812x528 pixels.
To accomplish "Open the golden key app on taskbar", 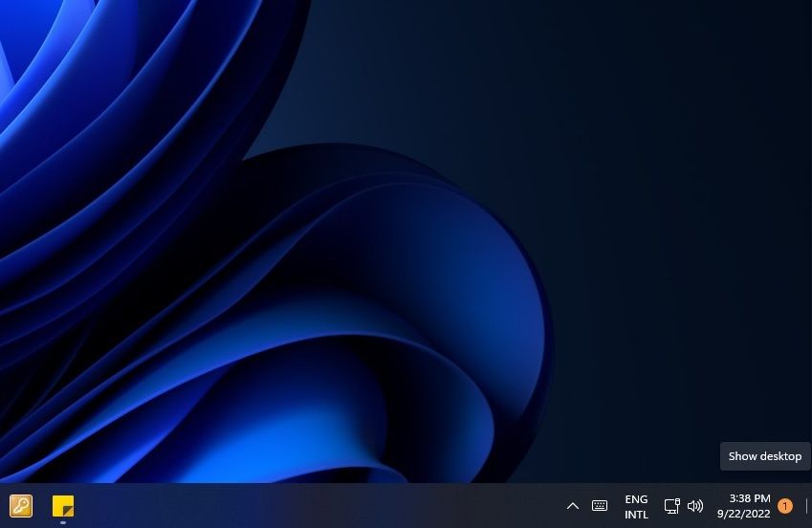I will tap(21, 506).
